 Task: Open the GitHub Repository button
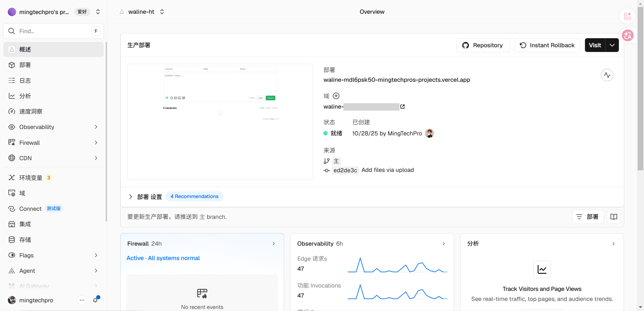tap(483, 45)
